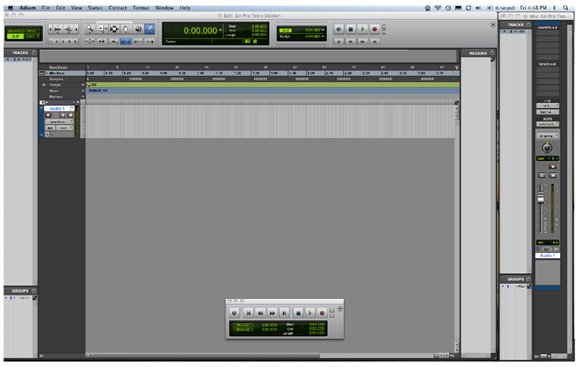The width and height of the screenshot is (580, 367).
Task: Select the Scrubber speaker tool
Action: click(x=138, y=29)
